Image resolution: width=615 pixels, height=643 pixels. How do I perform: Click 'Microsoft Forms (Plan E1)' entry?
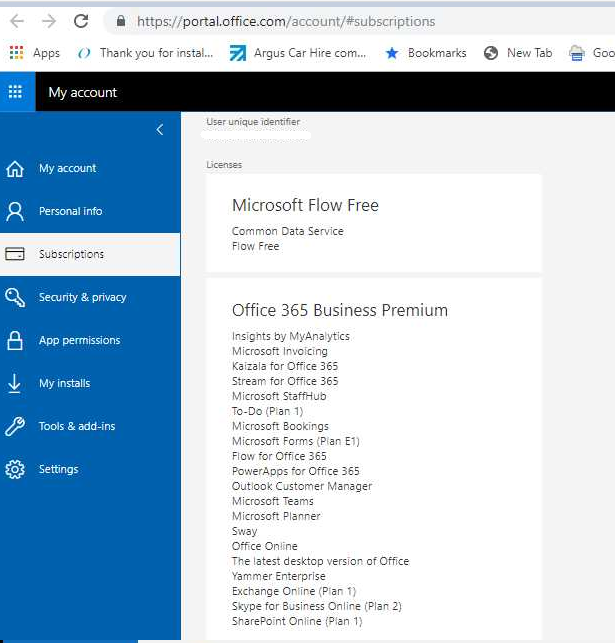296,441
